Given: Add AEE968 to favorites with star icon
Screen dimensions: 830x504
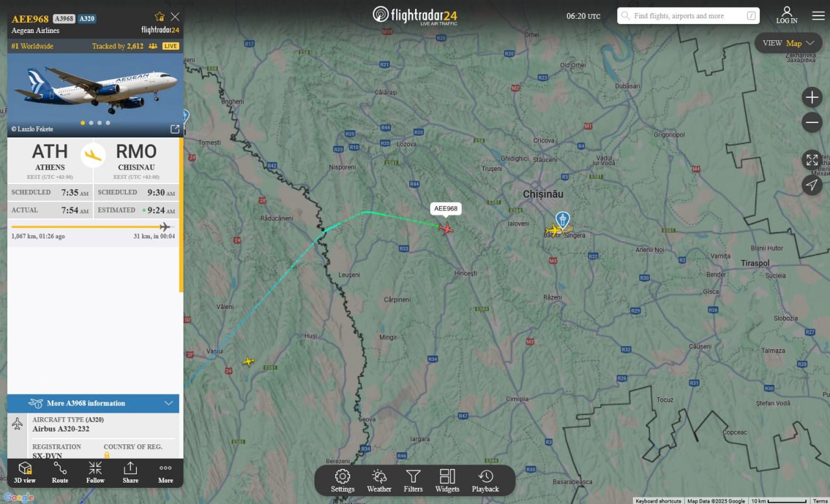Looking at the screenshot, I should point(160,17).
